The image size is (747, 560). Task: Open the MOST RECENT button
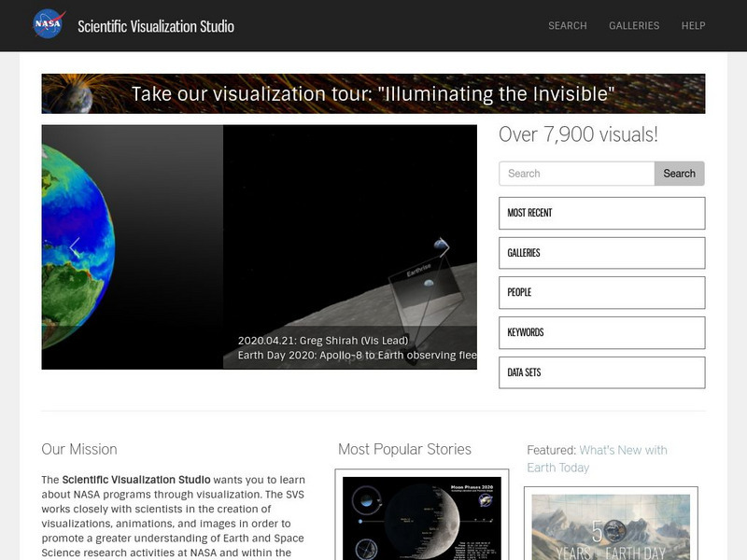601,213
